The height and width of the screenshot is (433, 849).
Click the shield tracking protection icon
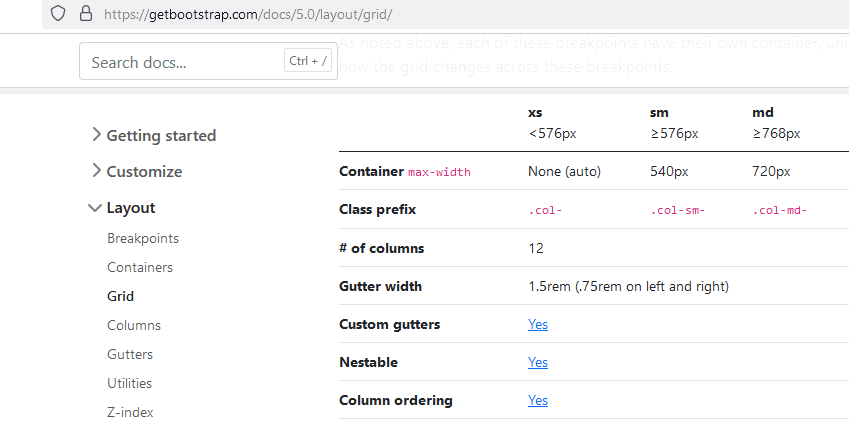click(x=58, y=14)
